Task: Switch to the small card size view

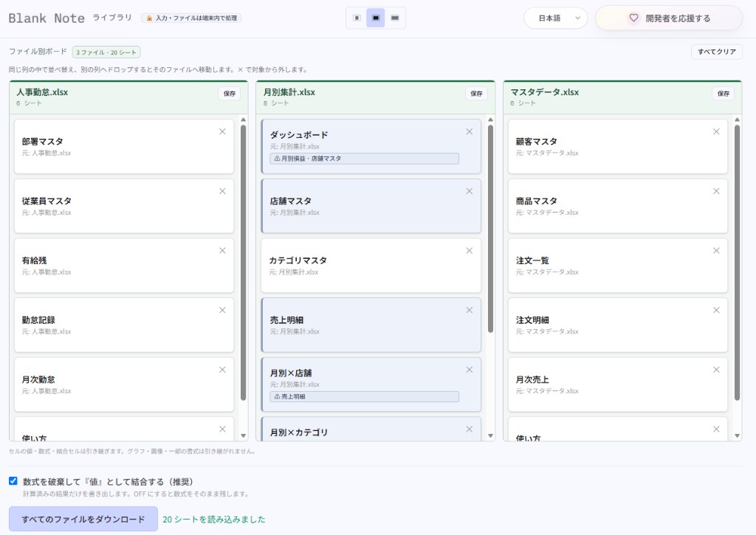Action: 357,18
